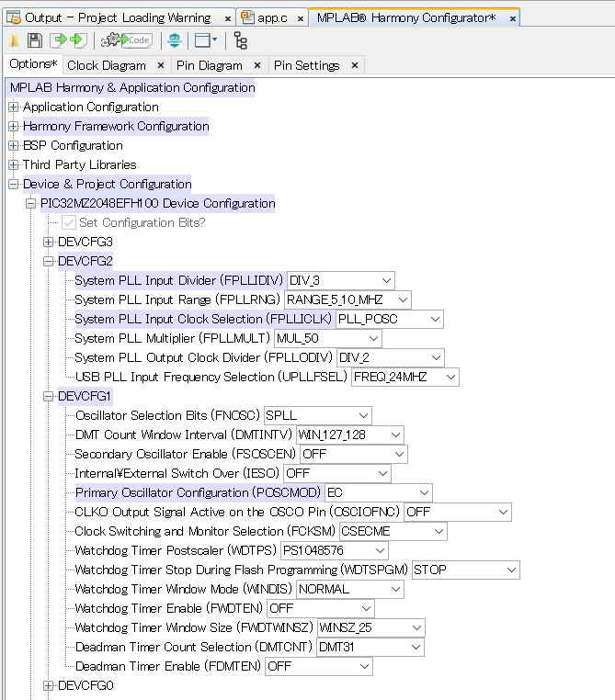Open the Options tab

[x=33, y=64]
